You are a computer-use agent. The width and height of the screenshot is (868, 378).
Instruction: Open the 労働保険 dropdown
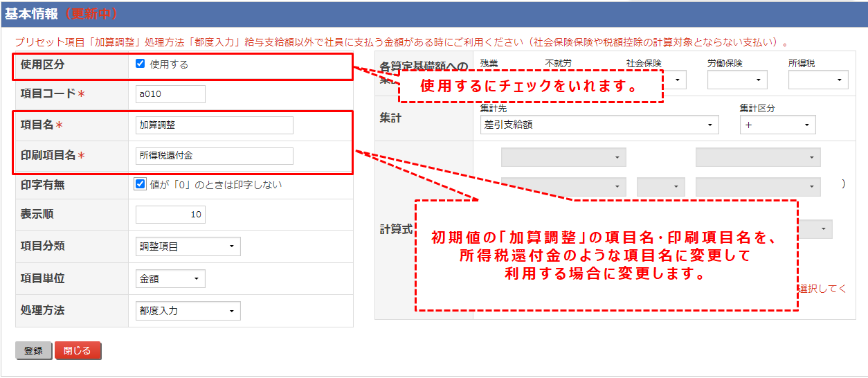tap(737, 80)
